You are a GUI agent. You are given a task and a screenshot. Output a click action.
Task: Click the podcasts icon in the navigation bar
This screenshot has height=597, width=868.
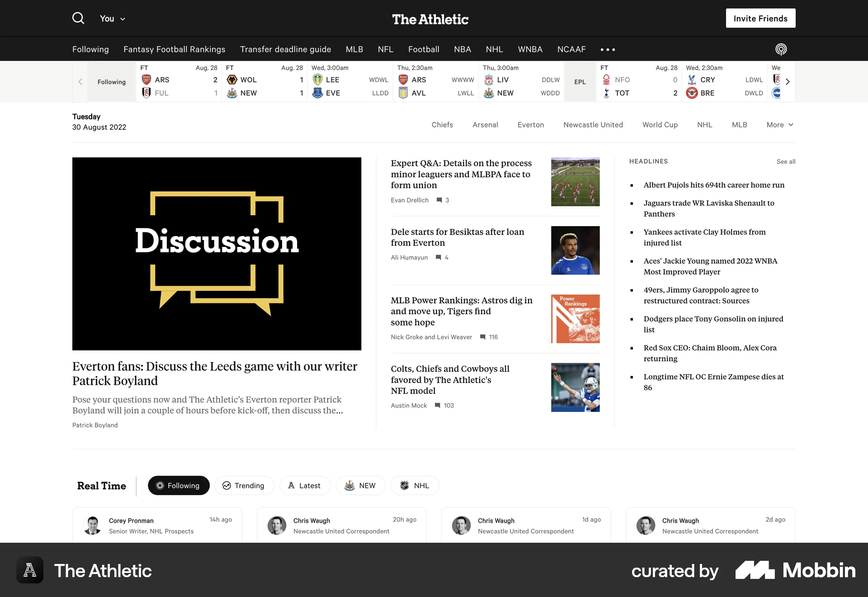[781, 49]
